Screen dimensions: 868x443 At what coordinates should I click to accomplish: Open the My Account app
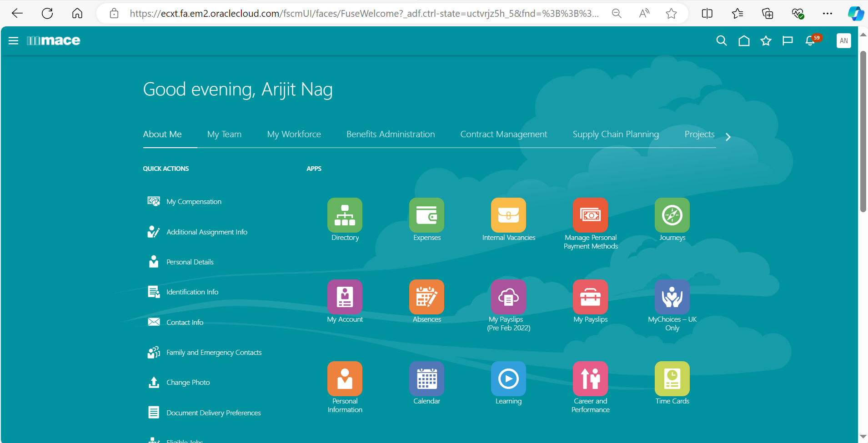point(345,297)
